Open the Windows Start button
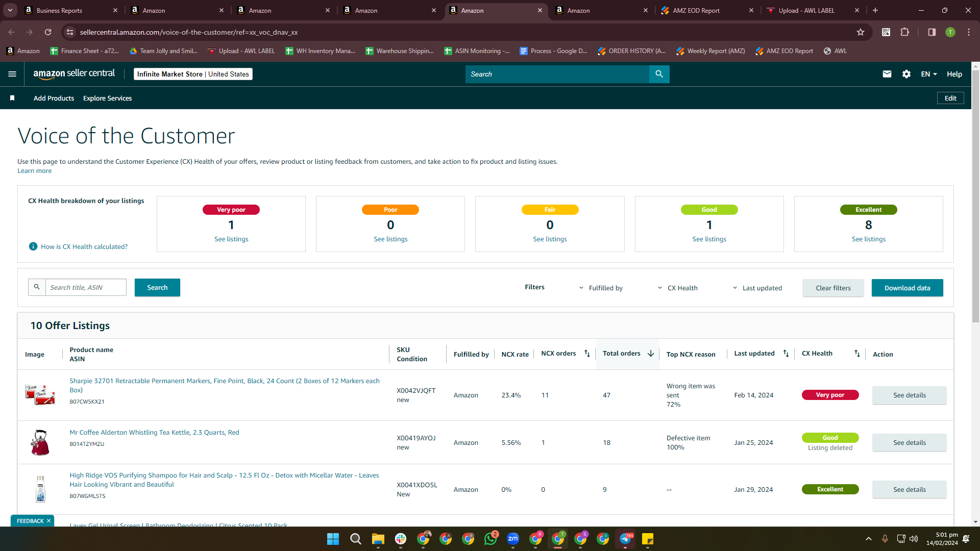This screenshot has width=980, height=551. pos(333,539)
